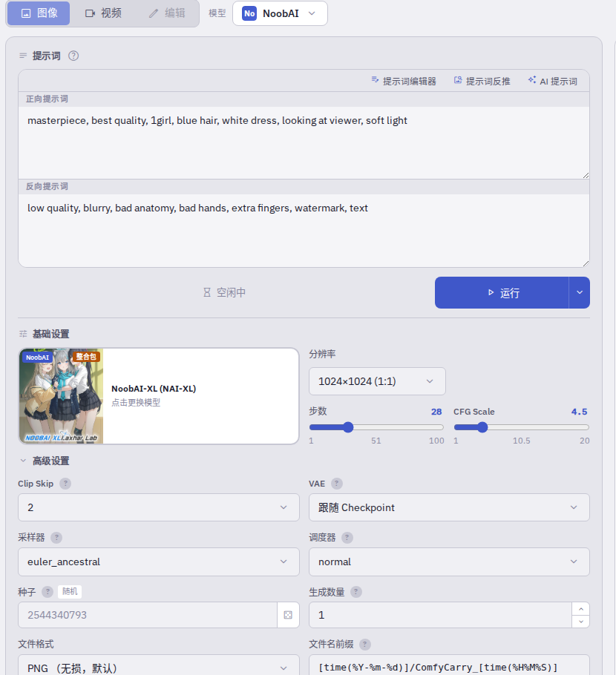The height and width of the screenshot is (675, 616).
Task: Click the NoobAI-XL model thumbnail image
Action: pyautogui.click(x=61, y=396)
